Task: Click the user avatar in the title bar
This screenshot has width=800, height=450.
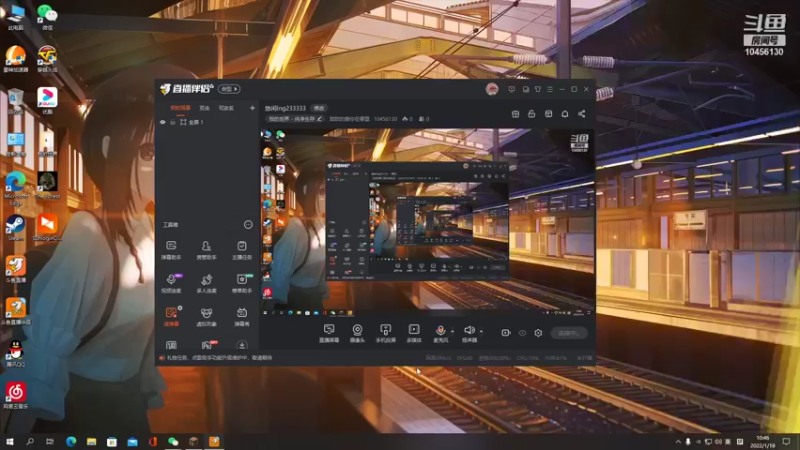Action: pyautogui.click(x=492, y=89)
